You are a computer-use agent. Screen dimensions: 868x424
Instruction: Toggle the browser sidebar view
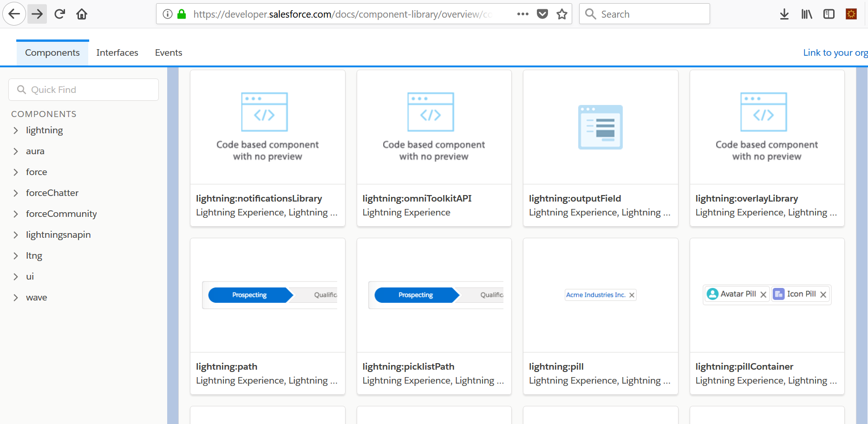point(829,14)
